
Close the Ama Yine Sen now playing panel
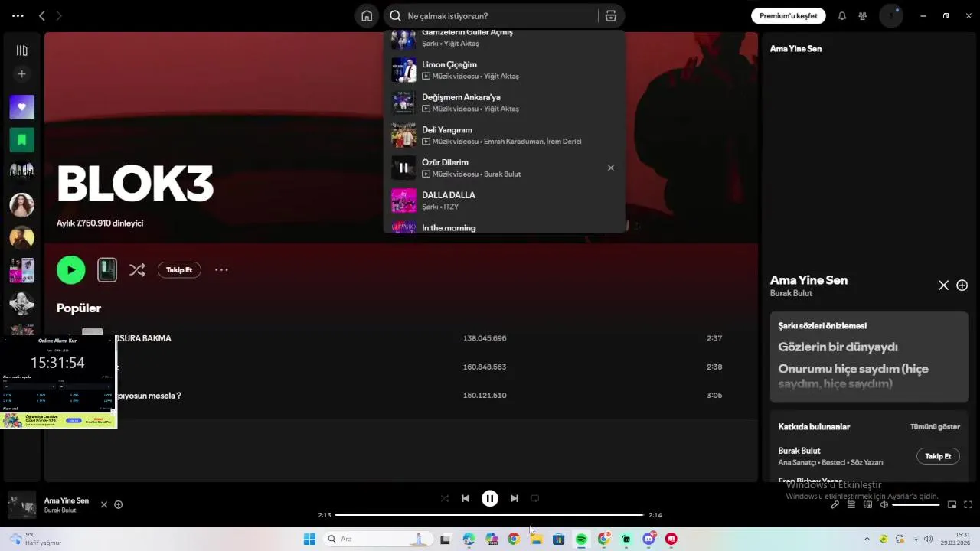click(943, 285)
